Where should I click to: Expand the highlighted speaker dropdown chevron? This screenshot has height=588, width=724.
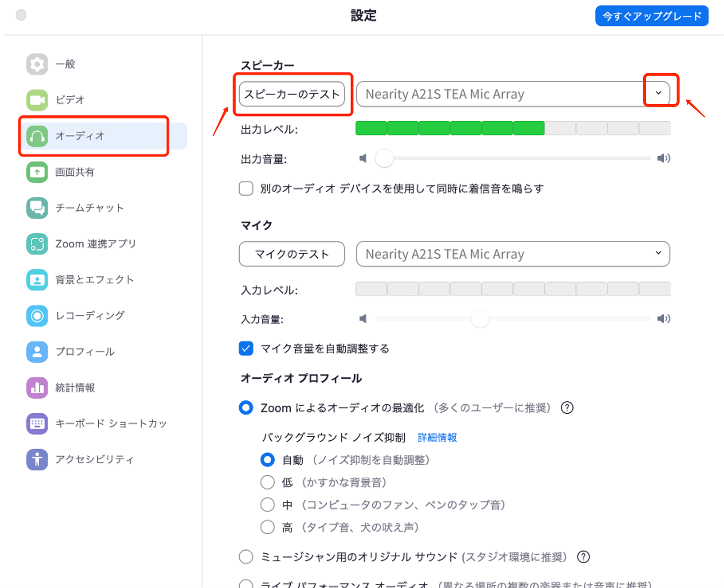tap(660, 92)
